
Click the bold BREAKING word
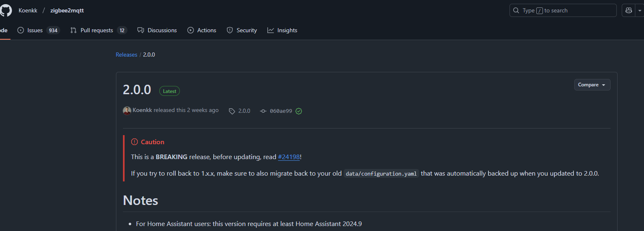click(172, 157)
